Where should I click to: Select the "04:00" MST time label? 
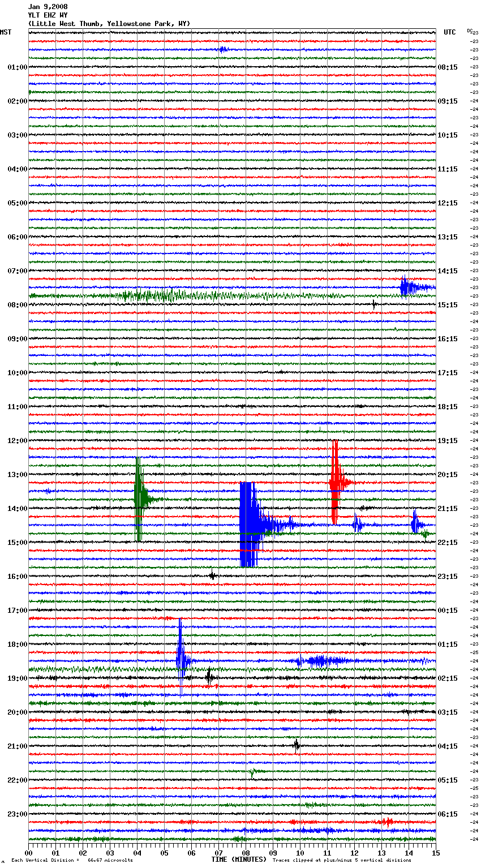click(17, 169)
